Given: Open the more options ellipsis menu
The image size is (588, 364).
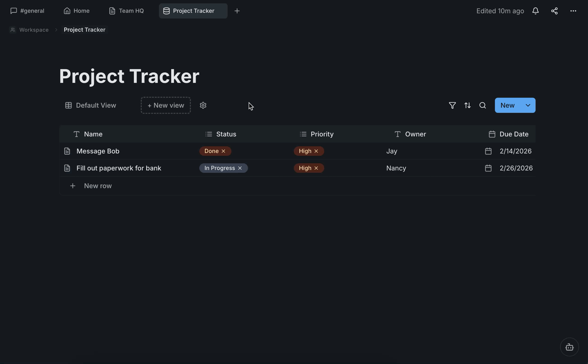Looking at the screenshot, I should point(573,11).
